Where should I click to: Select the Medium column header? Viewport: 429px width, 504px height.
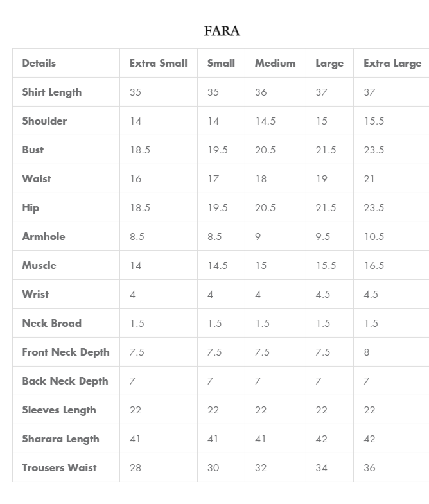tap(275, 63)
